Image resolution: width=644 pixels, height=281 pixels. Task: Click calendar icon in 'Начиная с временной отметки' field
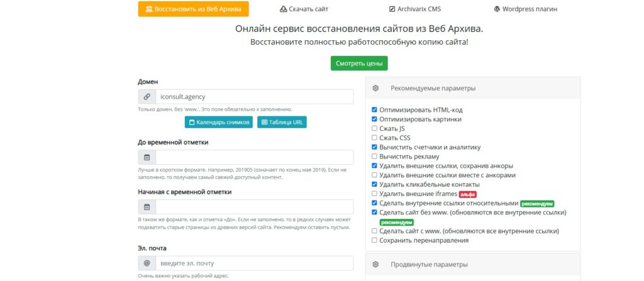[147, 207]
